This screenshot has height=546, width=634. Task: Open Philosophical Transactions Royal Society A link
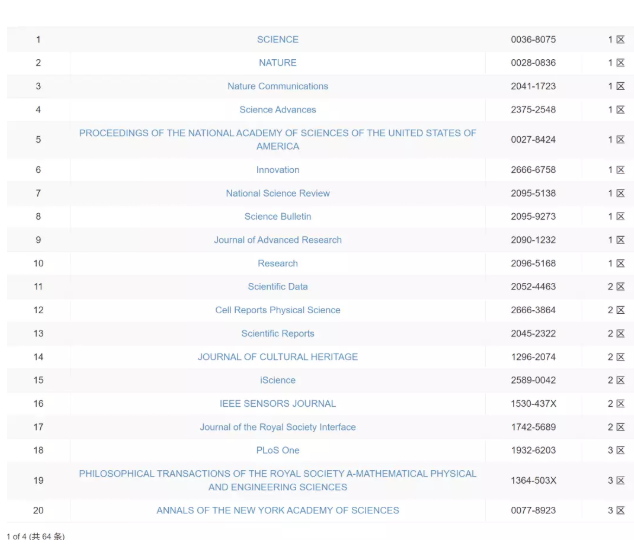[278, 480]
